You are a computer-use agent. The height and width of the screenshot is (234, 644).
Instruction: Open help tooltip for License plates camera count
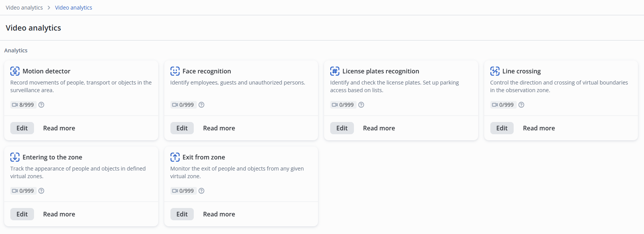[361, 105]
